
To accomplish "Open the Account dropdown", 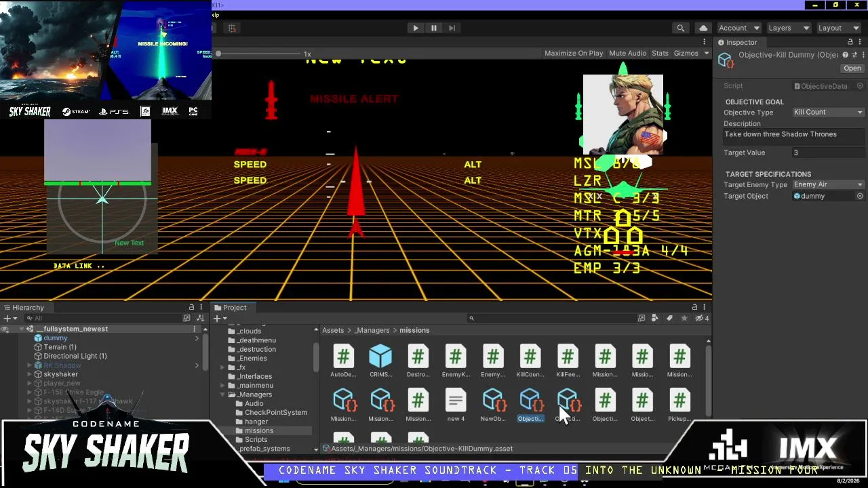I will 738,28.
